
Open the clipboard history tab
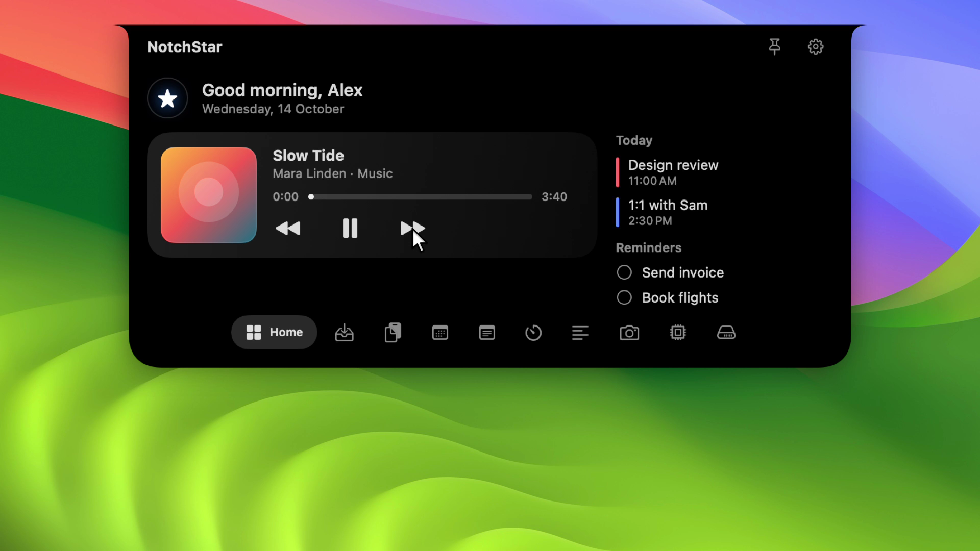393,333
